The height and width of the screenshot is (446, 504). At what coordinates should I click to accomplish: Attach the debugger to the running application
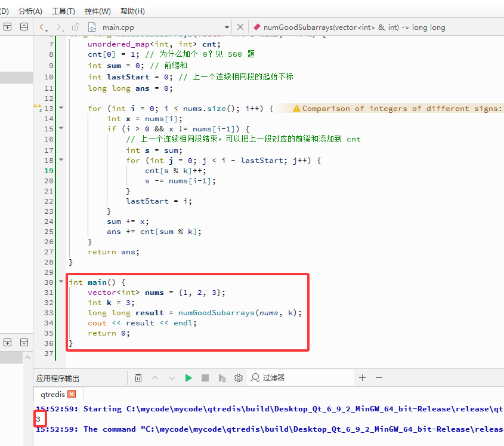click(222, 378)
